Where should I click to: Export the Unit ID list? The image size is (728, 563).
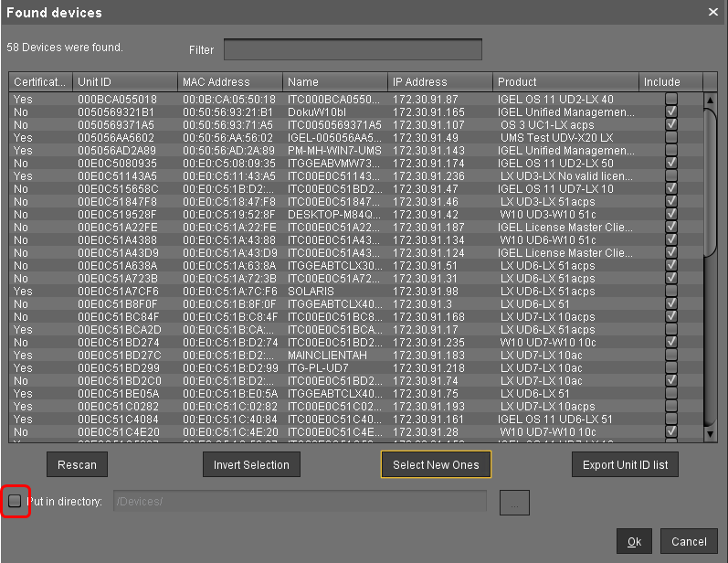click(626, 464)
